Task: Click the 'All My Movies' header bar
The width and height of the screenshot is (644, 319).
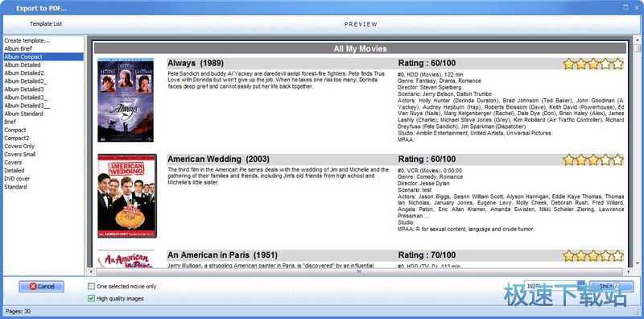Action: click(360, 48)
